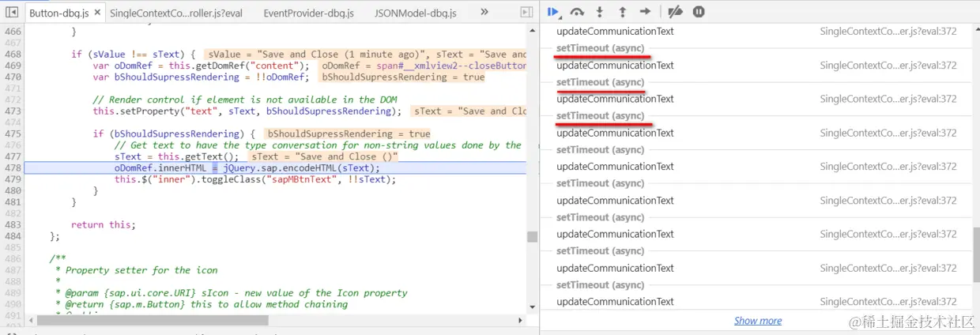Resume script execution
The width and height of the screenshot is (980, 335).
554,12
